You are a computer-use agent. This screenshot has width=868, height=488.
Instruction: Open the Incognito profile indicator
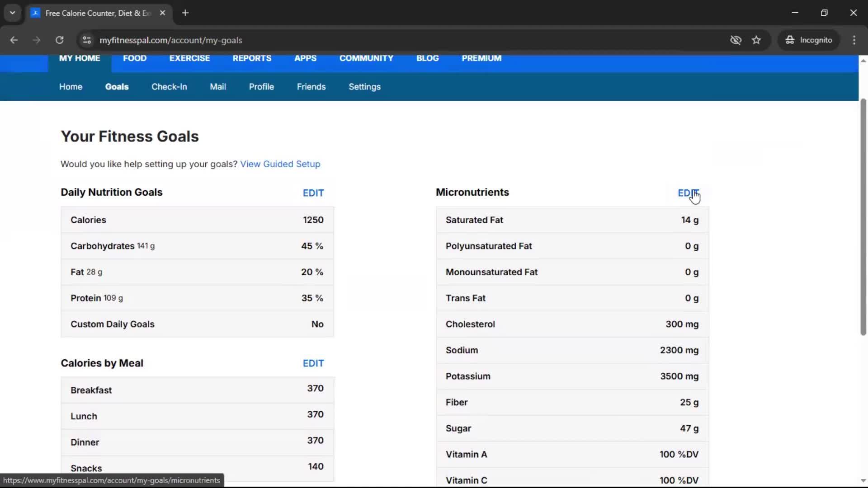coord(809,40)
